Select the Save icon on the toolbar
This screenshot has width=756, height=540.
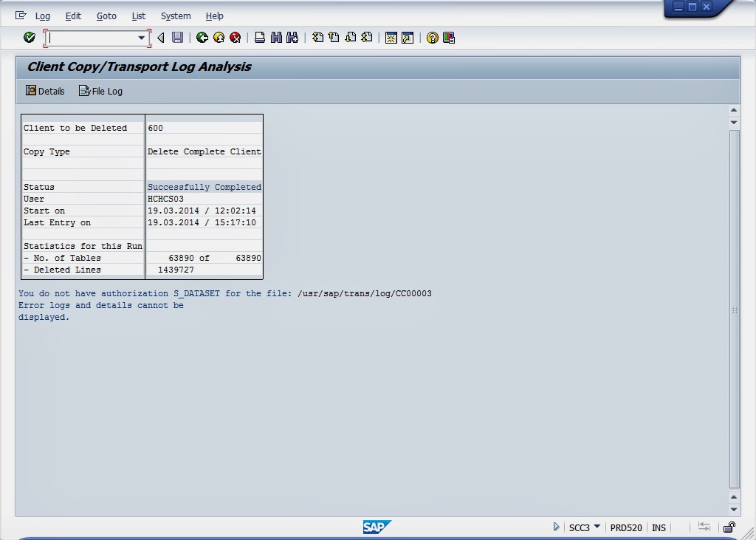pos(178,37)
